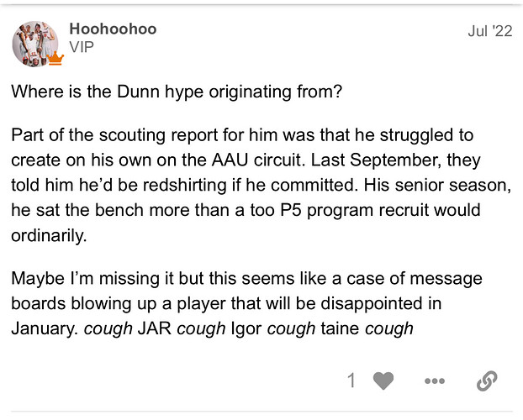Open Hoohoohoo's avatar picture
Image resolution: width=523 pixels, height=420 pixels.
(35, 43)
